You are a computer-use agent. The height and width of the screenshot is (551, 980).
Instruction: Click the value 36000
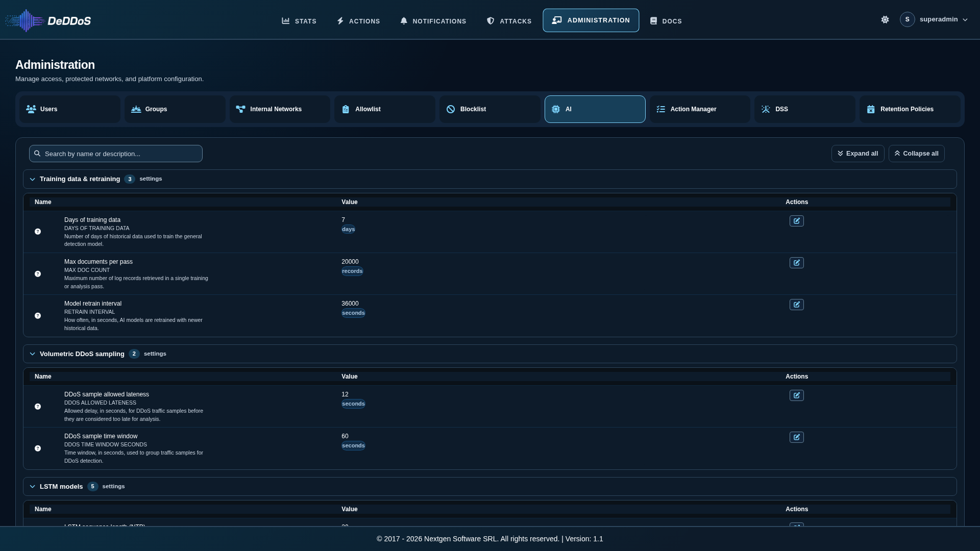[350, 304]
